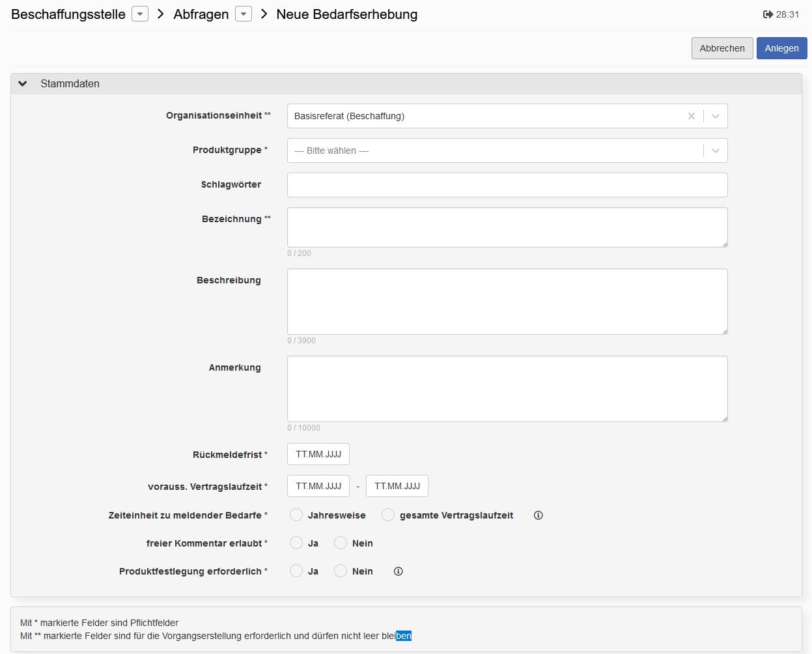Open the dropdown arrow next to Beschaffungsstelle breadcrumb
The height and width of the screenshot is (654, 812).
(139, 14)
